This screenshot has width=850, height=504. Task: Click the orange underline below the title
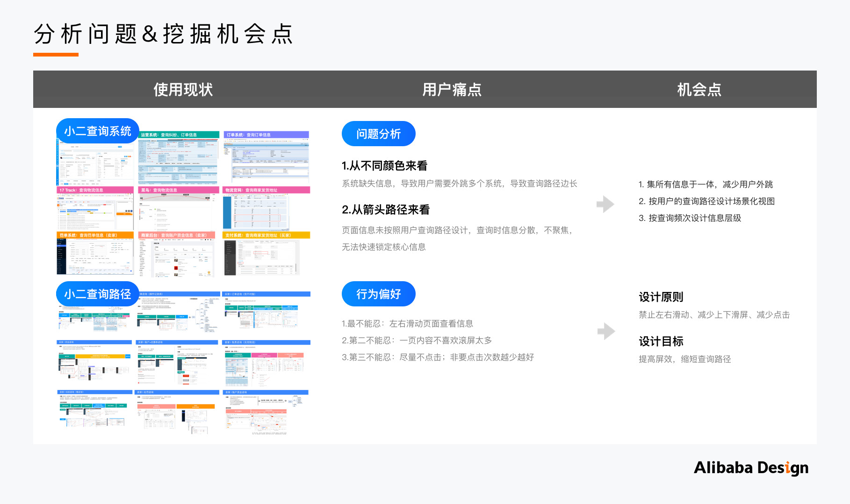[x=56, y=55]
